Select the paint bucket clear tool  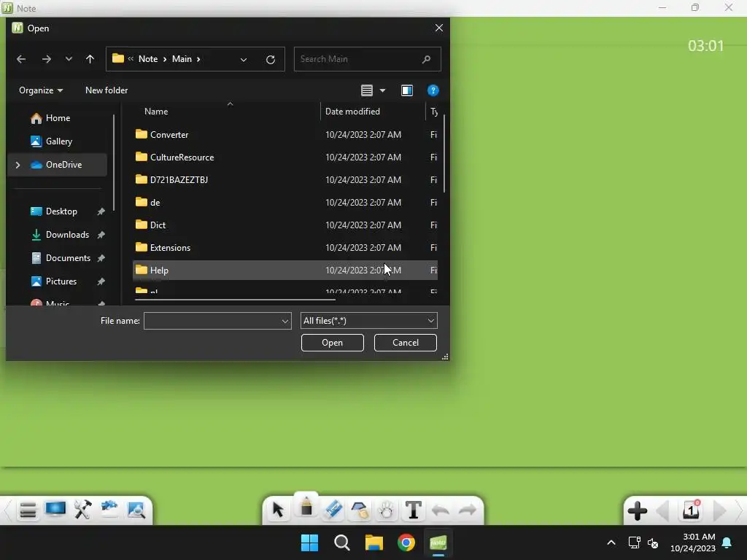(x=360, y=510)
